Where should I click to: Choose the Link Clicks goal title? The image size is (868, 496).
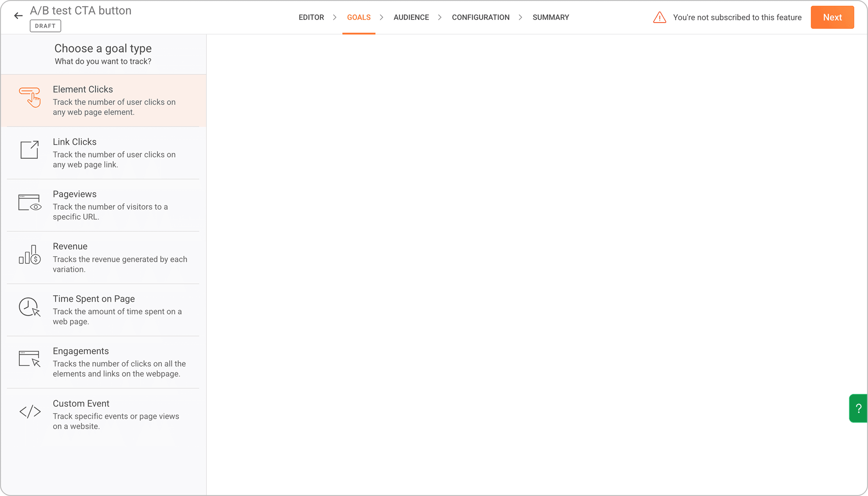[x=75, y=142]
